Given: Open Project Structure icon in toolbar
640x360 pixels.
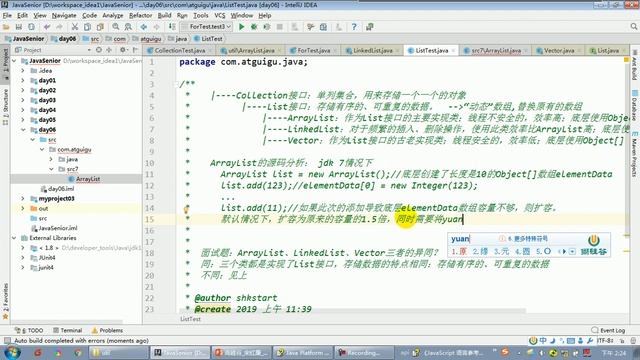Looking at the screenshot, I should (x=323, y=27).
